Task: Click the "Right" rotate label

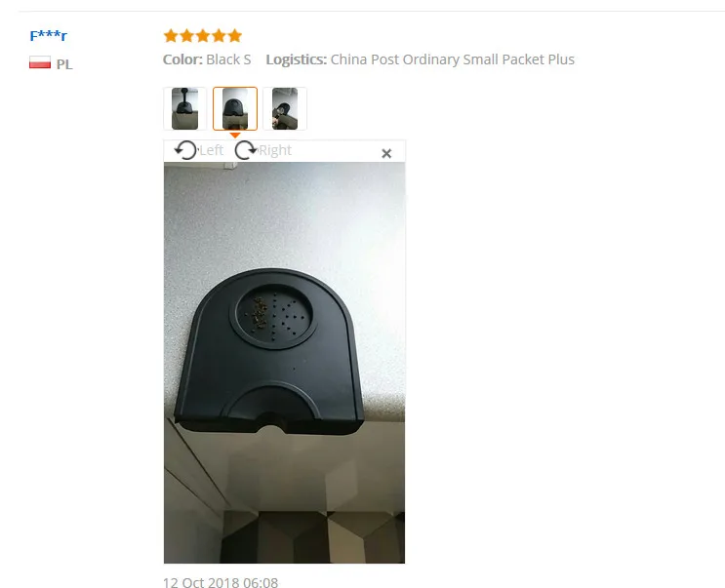Action: point(275,150)
